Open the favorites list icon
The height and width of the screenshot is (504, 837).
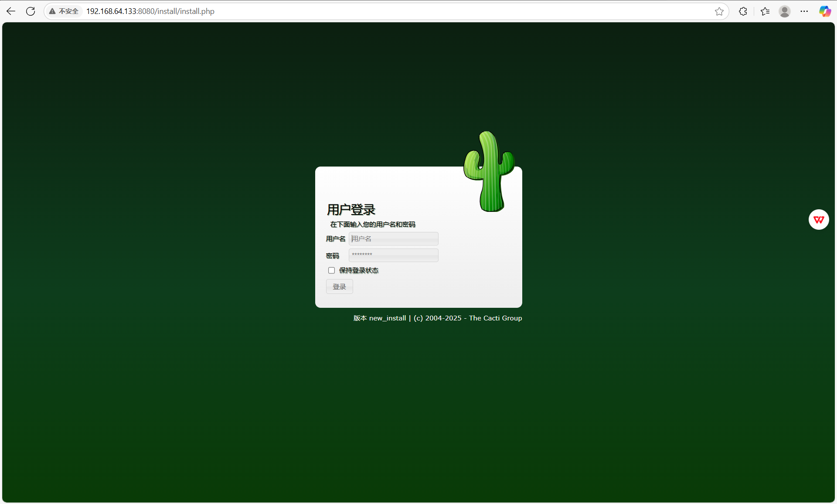pyautogui.click(x=765, y=11)
